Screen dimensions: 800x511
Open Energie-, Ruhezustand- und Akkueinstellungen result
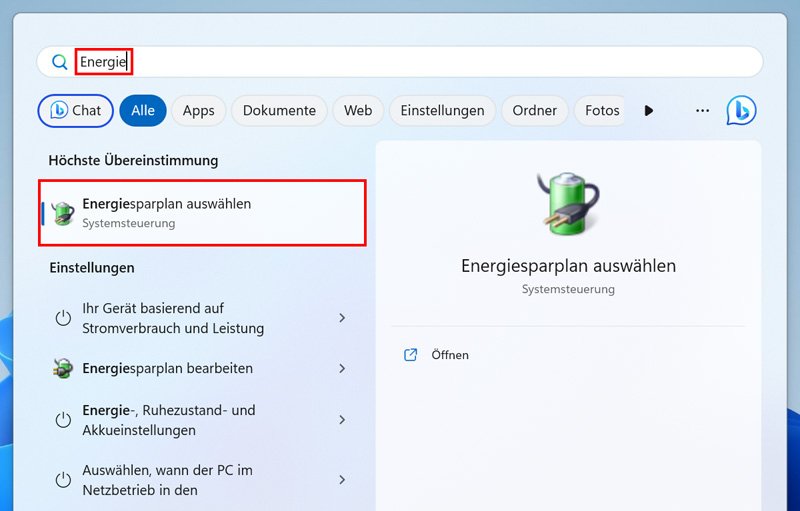tap(203, 420)
